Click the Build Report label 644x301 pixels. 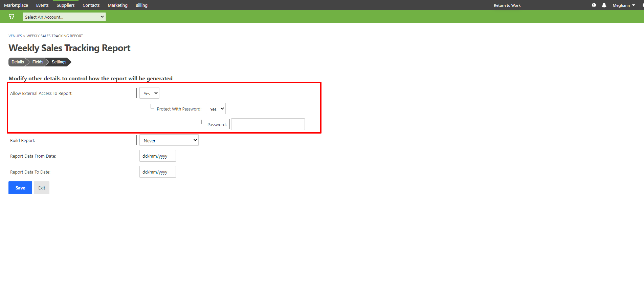click(x=23, y=141)
